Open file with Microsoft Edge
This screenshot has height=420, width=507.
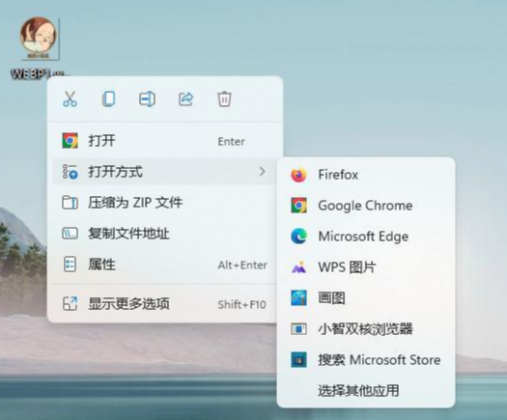click(x=366, y=237)
